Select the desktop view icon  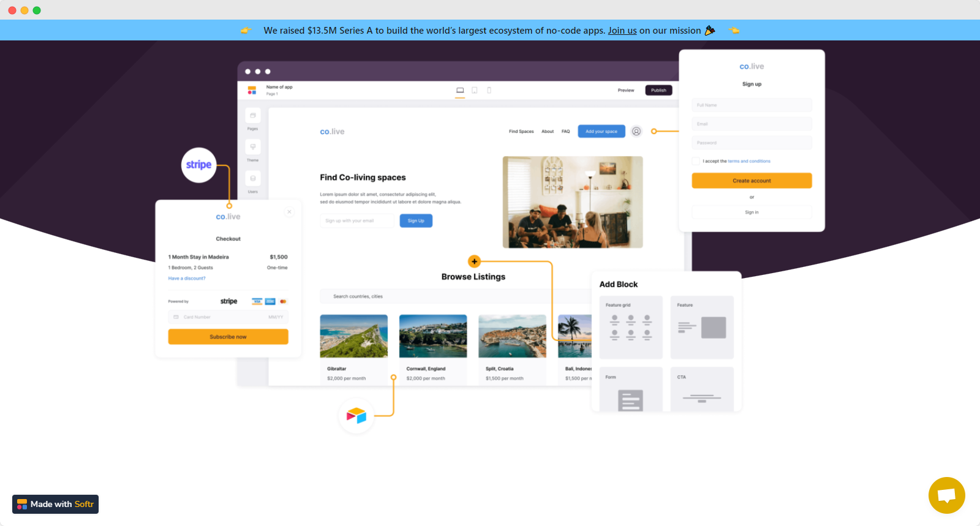(460, 90)
